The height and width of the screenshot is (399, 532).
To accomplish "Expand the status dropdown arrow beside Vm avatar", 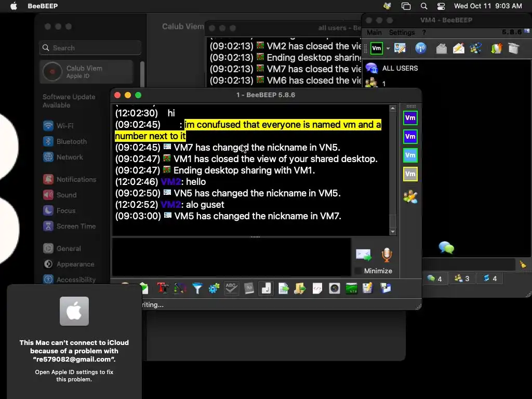I will [x=388, y=48].
